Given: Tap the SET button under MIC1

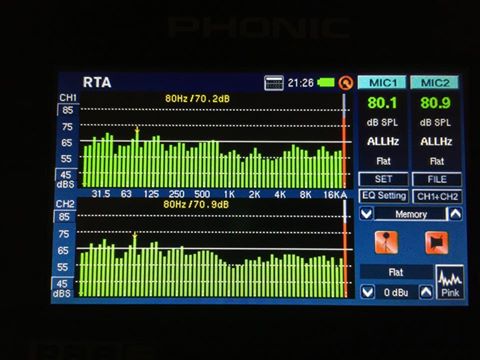Looking at the screenshot, I should point(383,179).
